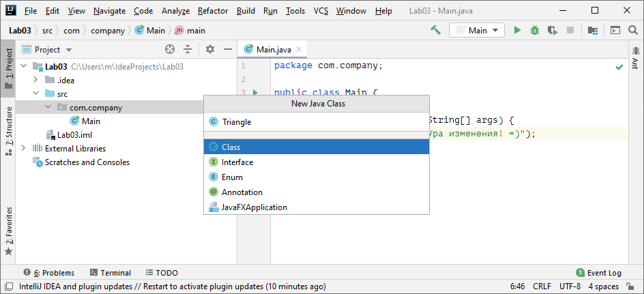This screenshot has width=644, height=294.
Task: Open the VCS menu
Action: [x=321, y=11]
